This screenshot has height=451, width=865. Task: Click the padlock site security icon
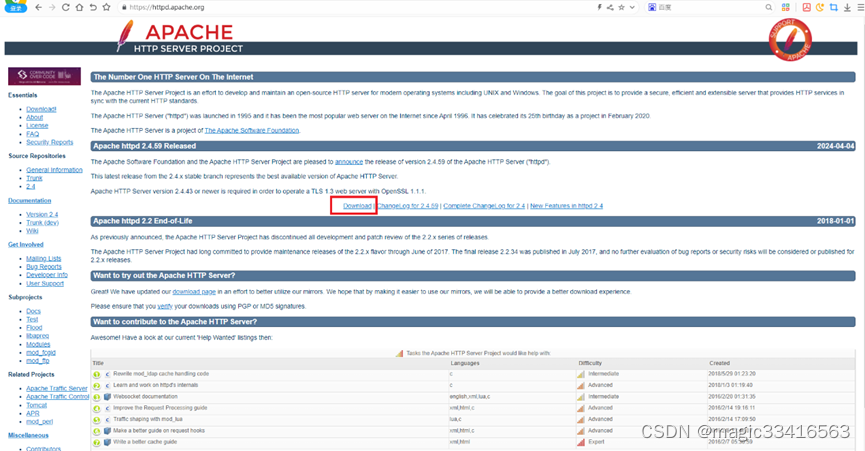pos(124,7)
